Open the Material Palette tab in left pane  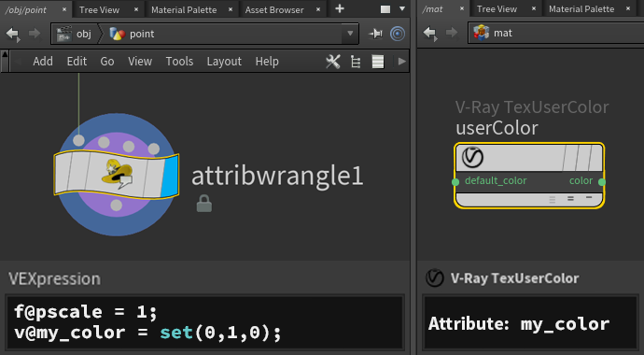click(184, 10)
